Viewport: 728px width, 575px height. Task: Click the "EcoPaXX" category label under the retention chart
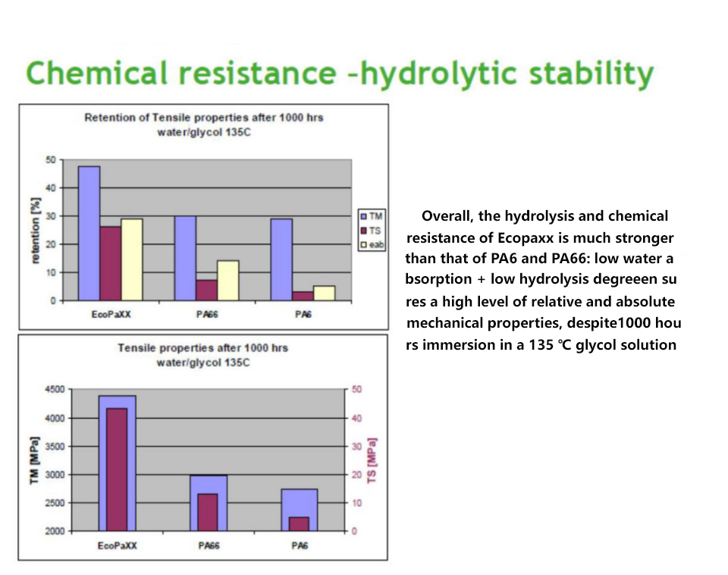(111, 315)
